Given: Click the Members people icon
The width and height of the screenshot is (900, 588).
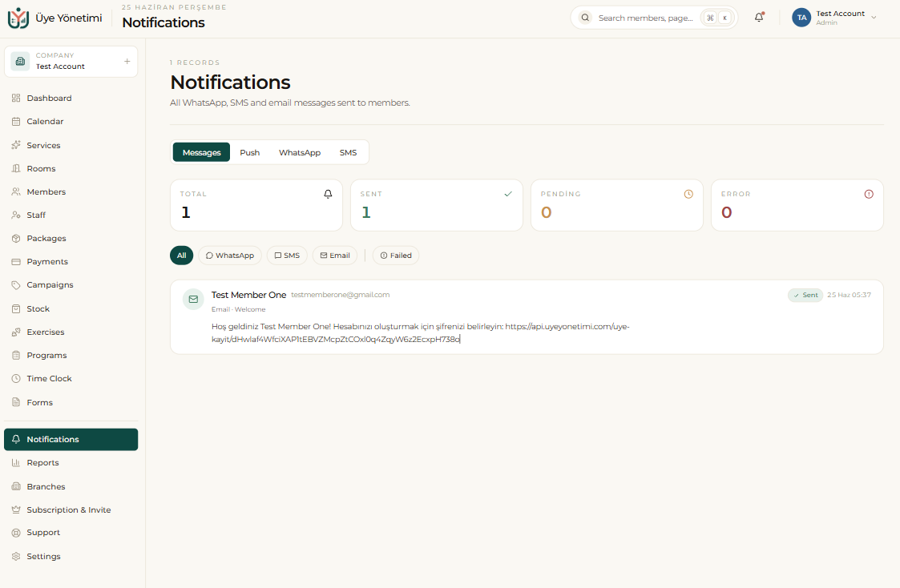Looking at the screenshot, I should pos(16,191).
